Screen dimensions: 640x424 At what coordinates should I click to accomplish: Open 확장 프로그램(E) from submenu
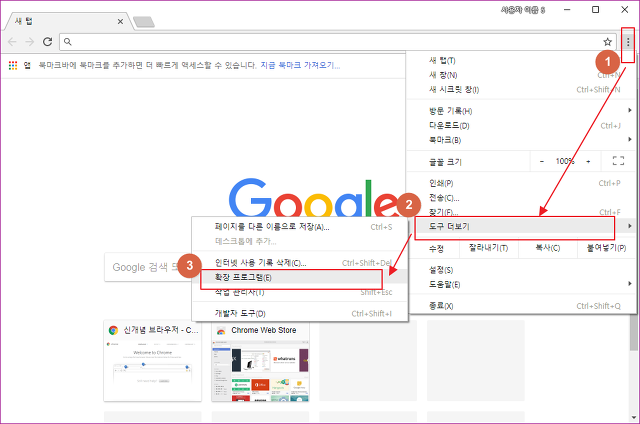300,277
